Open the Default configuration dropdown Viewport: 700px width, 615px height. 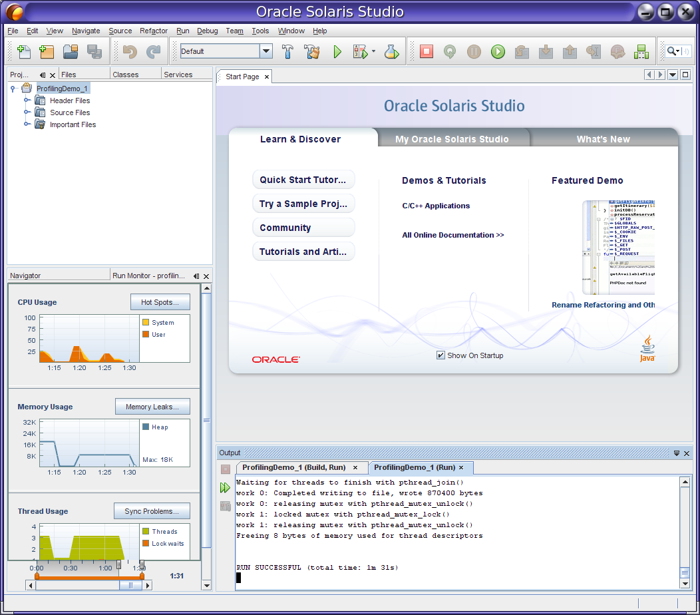coord(266,51)
